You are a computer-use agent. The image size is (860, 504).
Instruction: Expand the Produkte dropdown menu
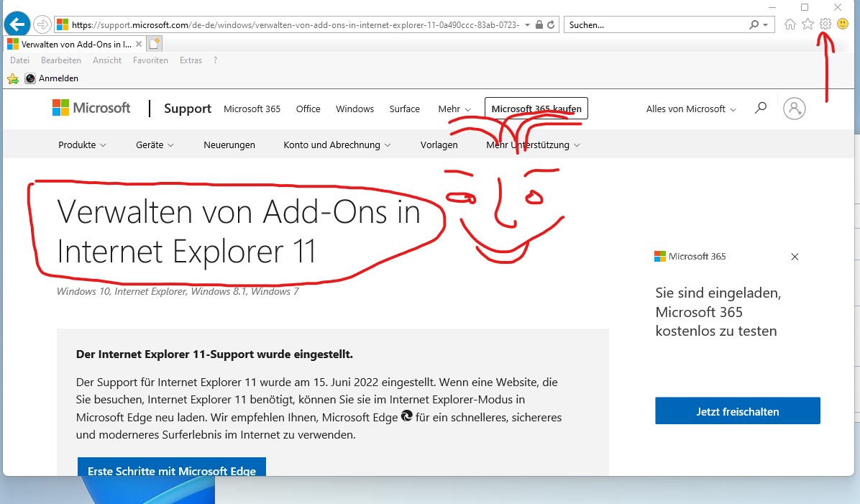pyautogui.click(x=82, y=145)
